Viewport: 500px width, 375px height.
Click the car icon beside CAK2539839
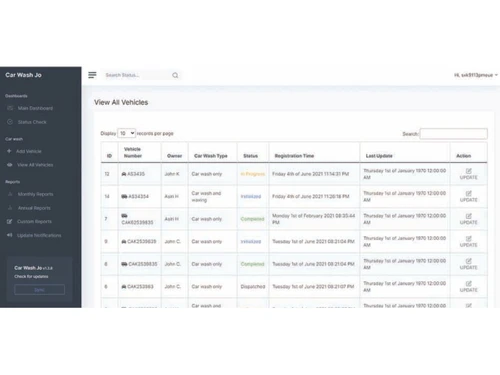124,241
